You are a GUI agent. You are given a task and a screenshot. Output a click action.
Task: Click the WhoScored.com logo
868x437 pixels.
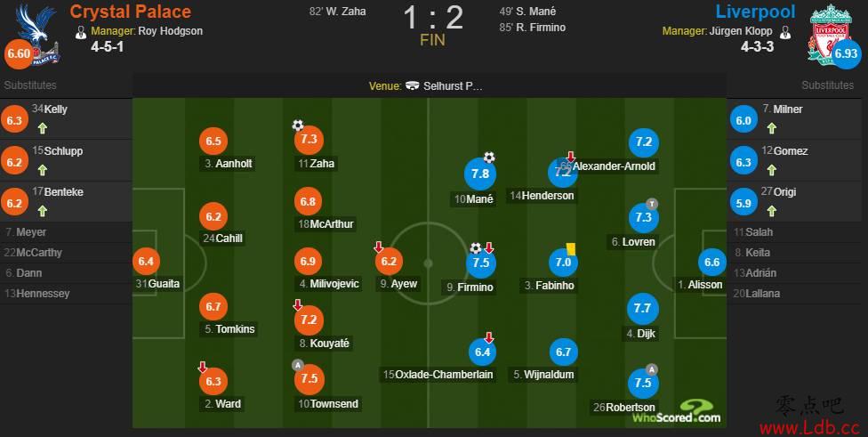coord(677,412)
